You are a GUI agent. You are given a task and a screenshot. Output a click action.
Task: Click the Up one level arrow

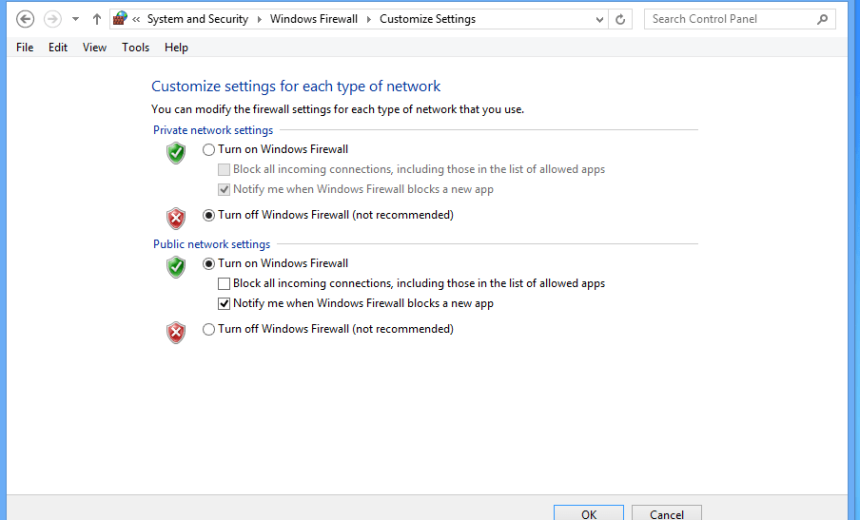[97, 19]
